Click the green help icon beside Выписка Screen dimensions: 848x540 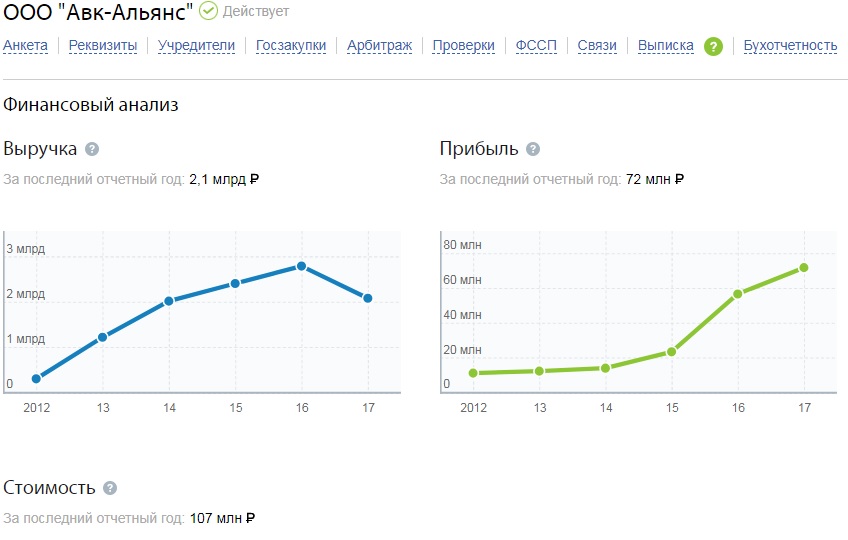click(x=713, y=47)
